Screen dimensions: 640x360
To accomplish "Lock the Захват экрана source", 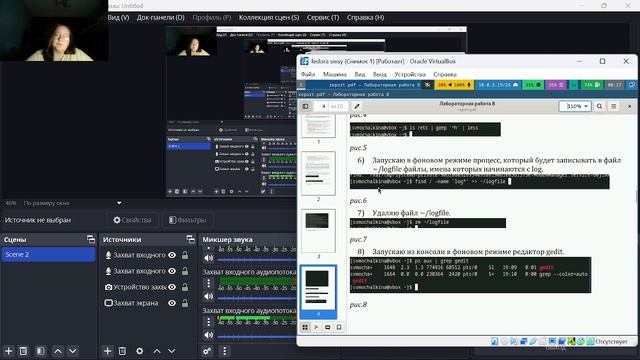I will (185, 303).
